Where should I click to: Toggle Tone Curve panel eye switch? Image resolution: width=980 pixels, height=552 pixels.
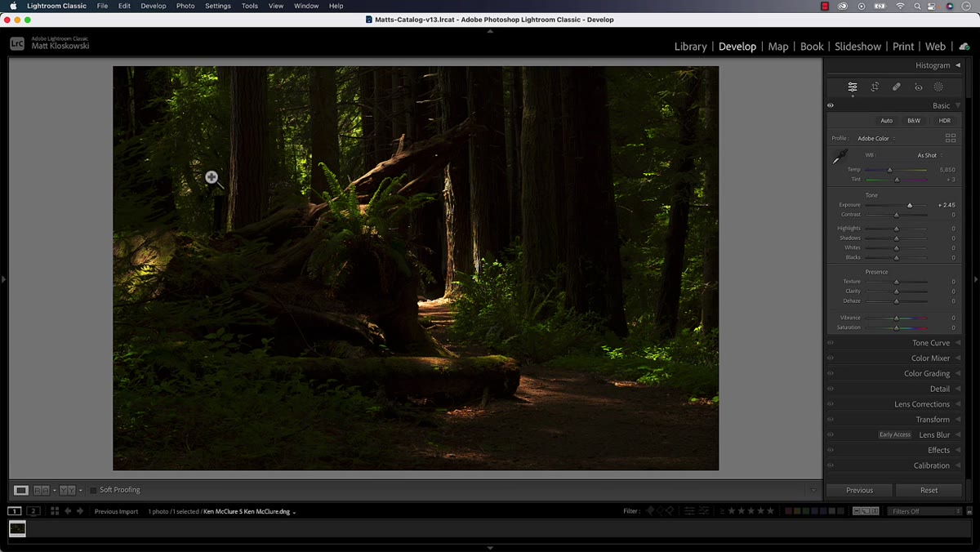(831, 343)
